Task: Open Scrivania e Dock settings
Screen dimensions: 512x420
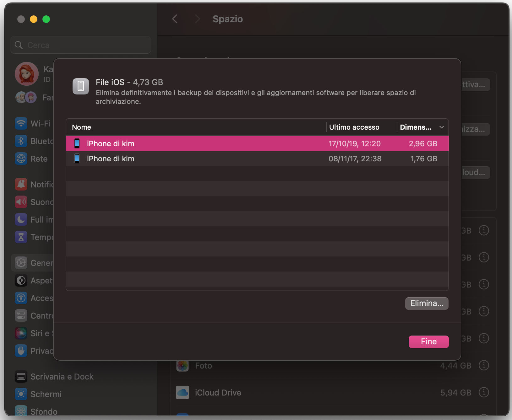Action: (x=53, y=376)
